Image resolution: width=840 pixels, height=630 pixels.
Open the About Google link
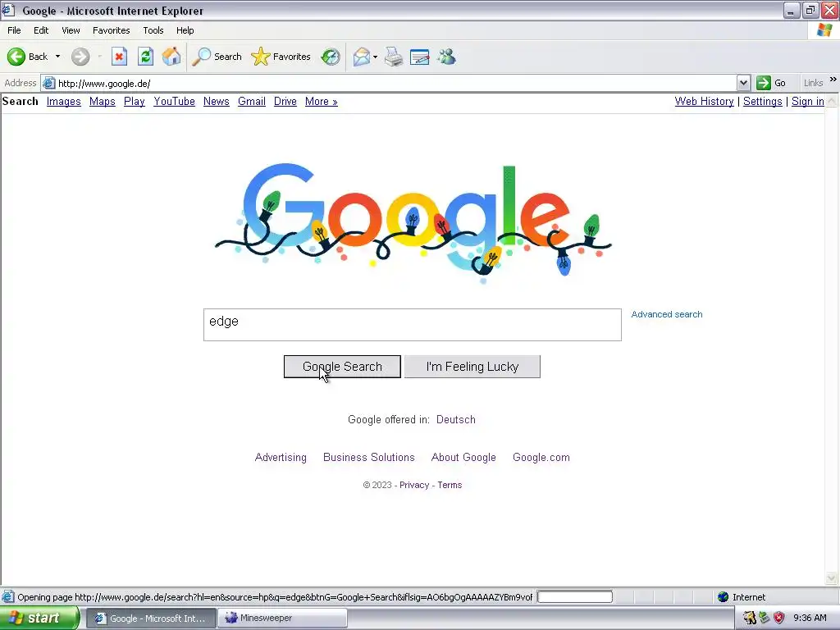463,458
